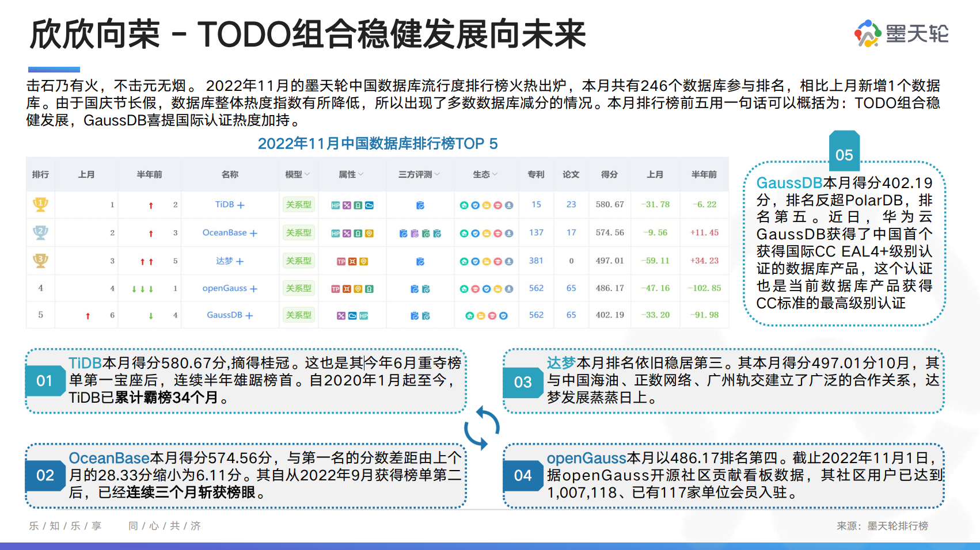The width and height of the screenshot is (980, 550).
Task: Click 达梦's patent count 381
Action: click(x=536, y=261)
